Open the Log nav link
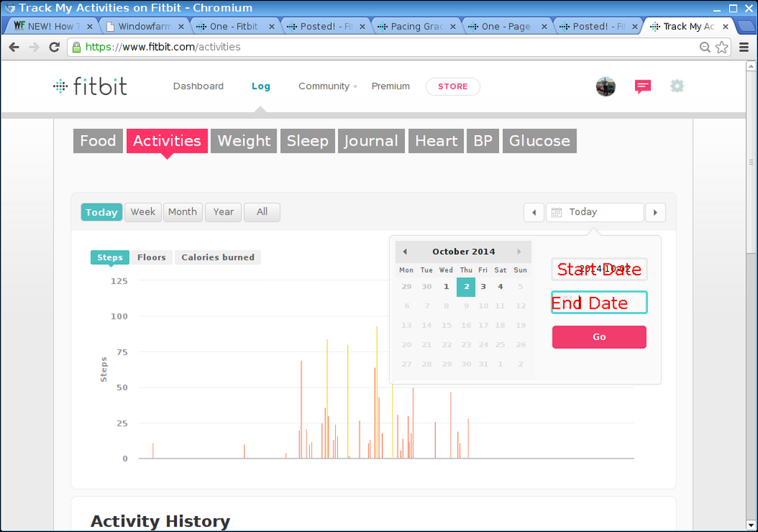The width and height of the screenshot is (758, 532). pos(261,86)
